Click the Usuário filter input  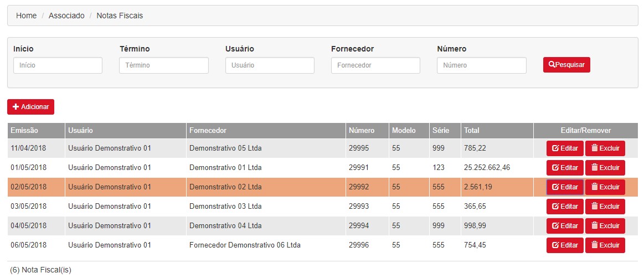tap(270, 65)
